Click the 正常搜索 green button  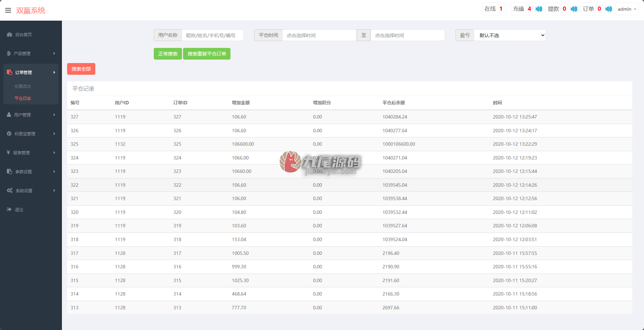[x=168, y=54]
